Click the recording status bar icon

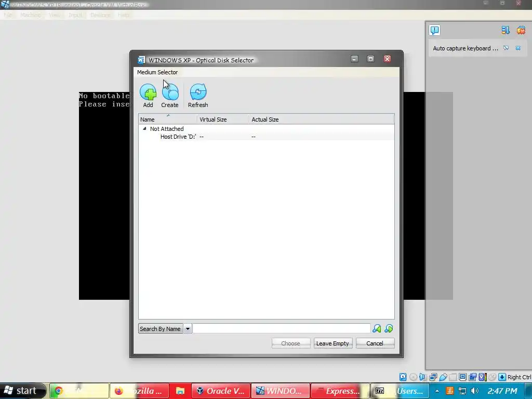click(x=472, y=377)
